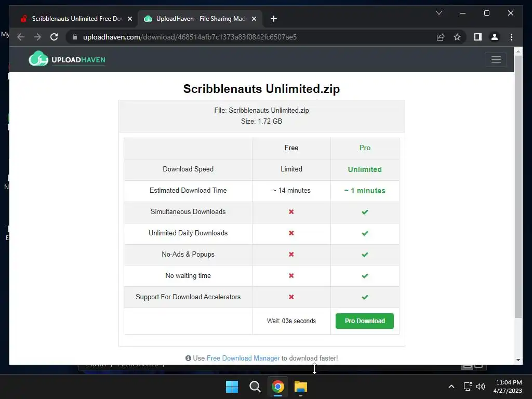Go forward to the next page

[x=37, y=37]
